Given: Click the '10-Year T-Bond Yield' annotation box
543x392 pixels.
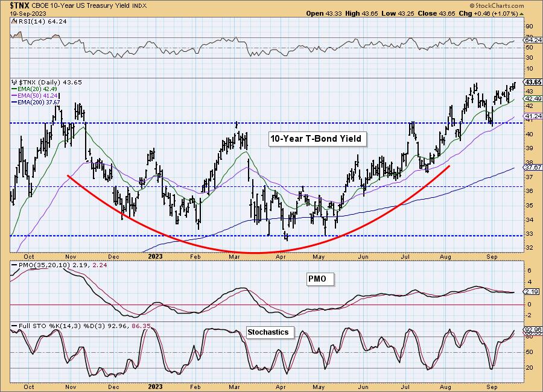Looking at the screenshot, I should 317,139.
